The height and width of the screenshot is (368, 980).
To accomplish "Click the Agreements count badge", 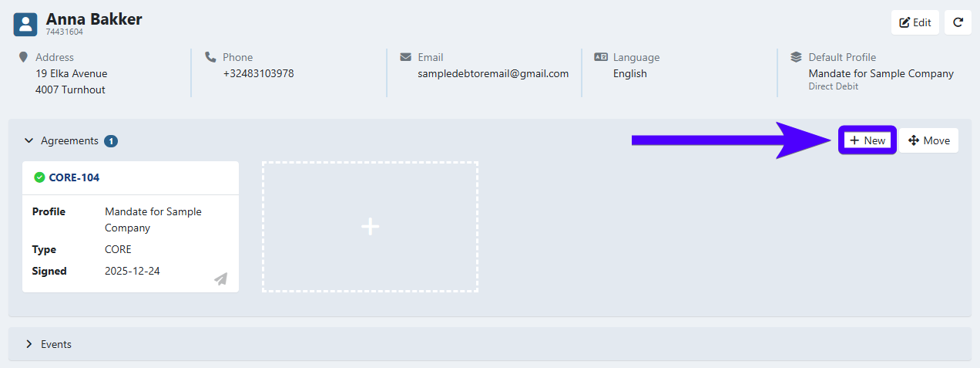I will (111, 141).
